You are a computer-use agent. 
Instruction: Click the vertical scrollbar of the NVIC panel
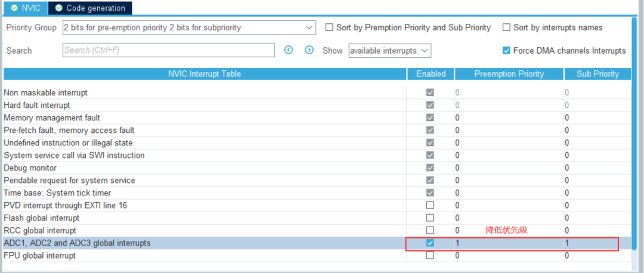tap(635, 134)
